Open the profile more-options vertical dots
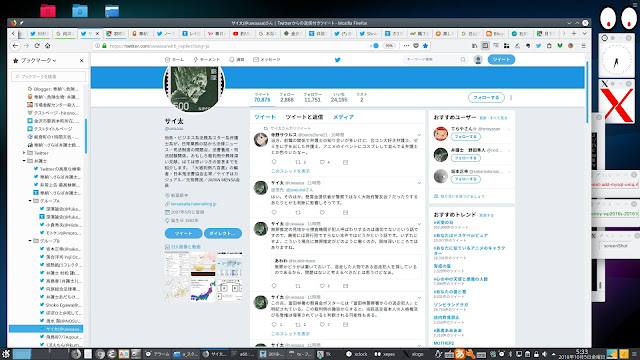This screenshot has width=640, height=360. 511,98
